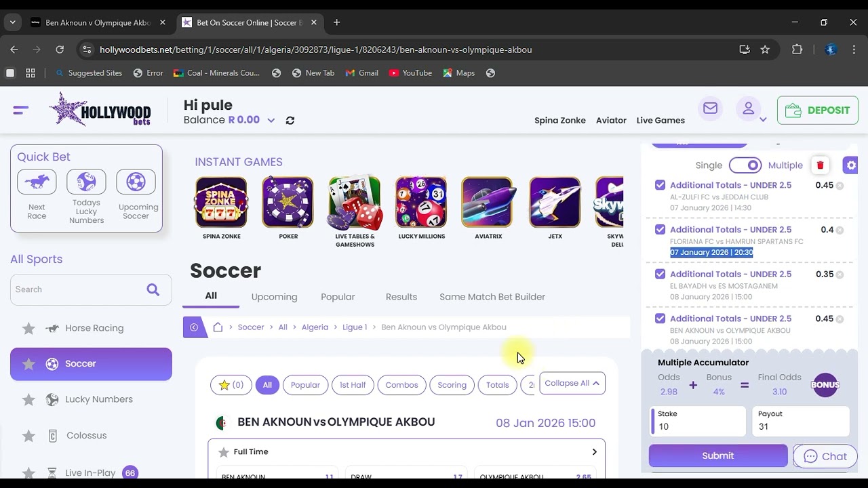Favourite Colossus with its star
Screen dimensions: 868x488
[28, 436]
